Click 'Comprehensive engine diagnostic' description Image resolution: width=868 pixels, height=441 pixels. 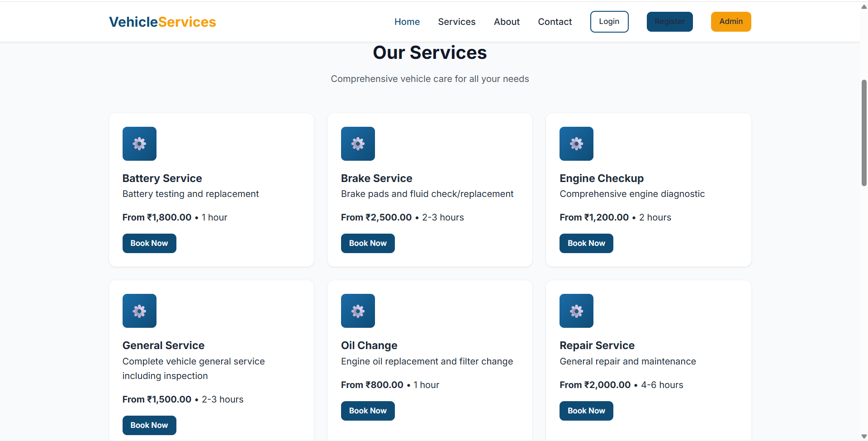tap(632, 194)
